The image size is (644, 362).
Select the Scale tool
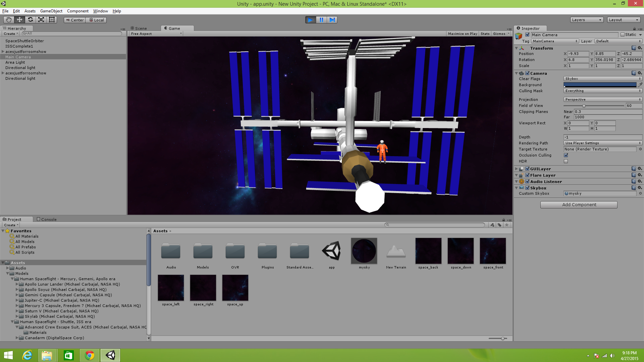click(41, 20)
